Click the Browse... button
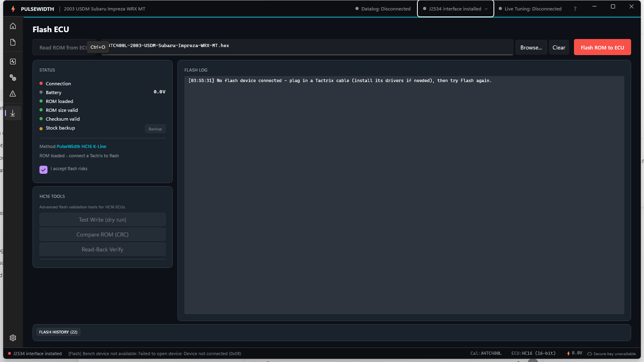The width and height of the screenshot is (644, 362). [531, 47]
